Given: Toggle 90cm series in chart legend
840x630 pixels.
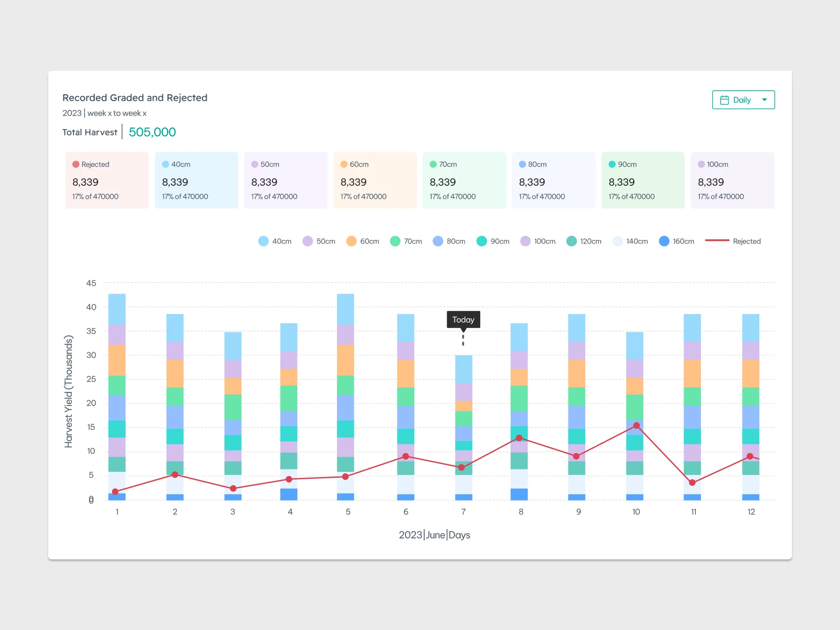Looking at the screenshot, I should pos(493,241).
